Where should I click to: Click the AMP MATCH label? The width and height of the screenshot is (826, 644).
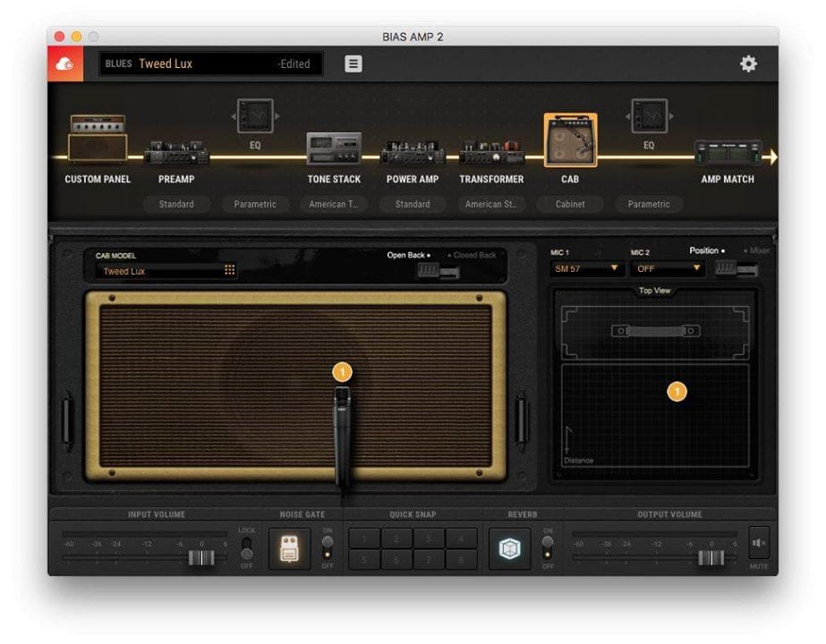(728, 180)
